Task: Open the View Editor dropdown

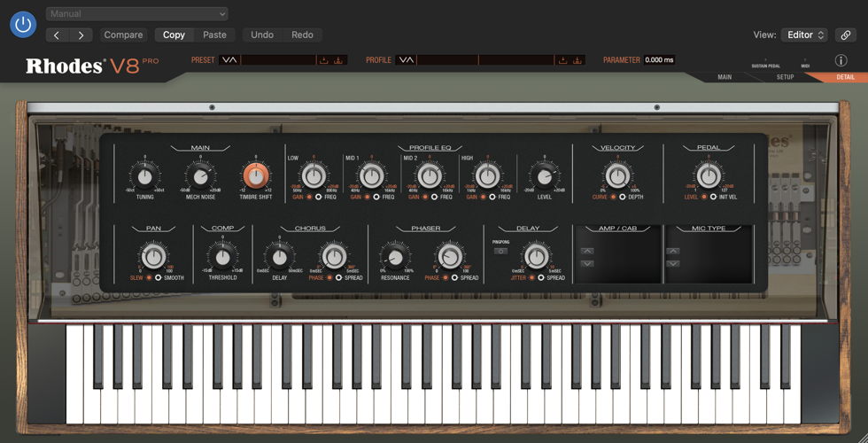Action: tap(804, 35)
